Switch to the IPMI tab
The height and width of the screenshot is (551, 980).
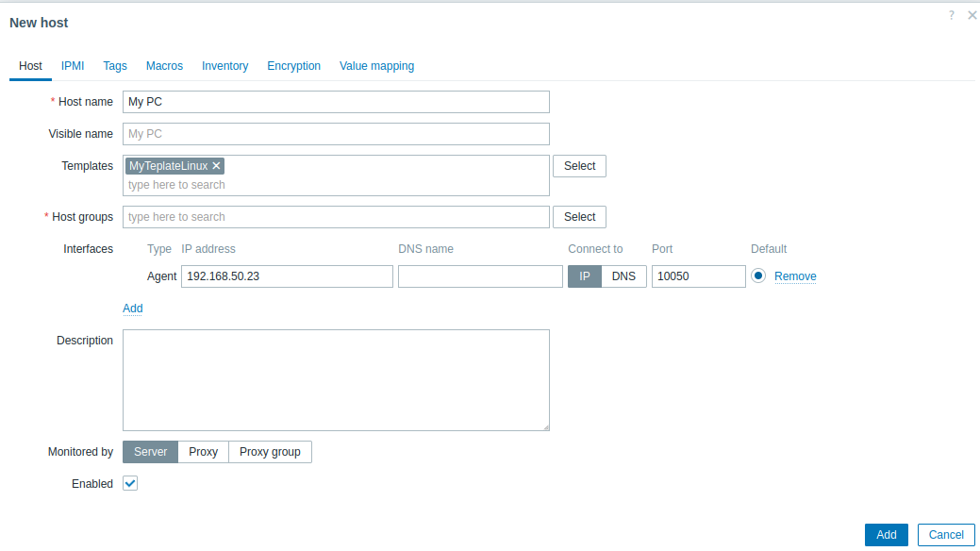click(x=73, y=66)
